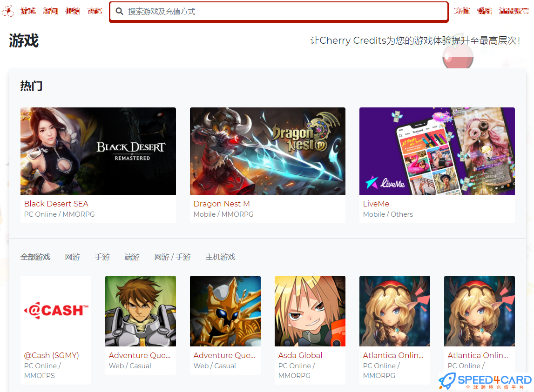Click the @Cash (SGMY) title link
534x392 pixels.
click(51, 356)
